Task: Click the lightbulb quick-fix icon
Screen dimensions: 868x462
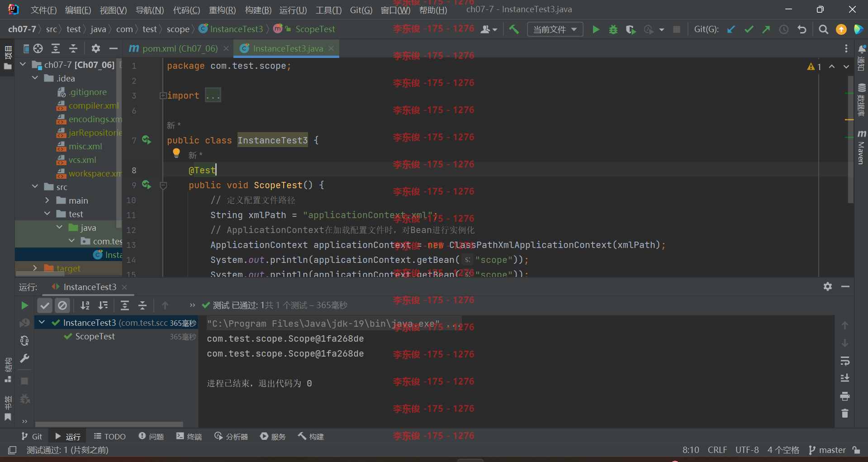Action: coord(176,153)
